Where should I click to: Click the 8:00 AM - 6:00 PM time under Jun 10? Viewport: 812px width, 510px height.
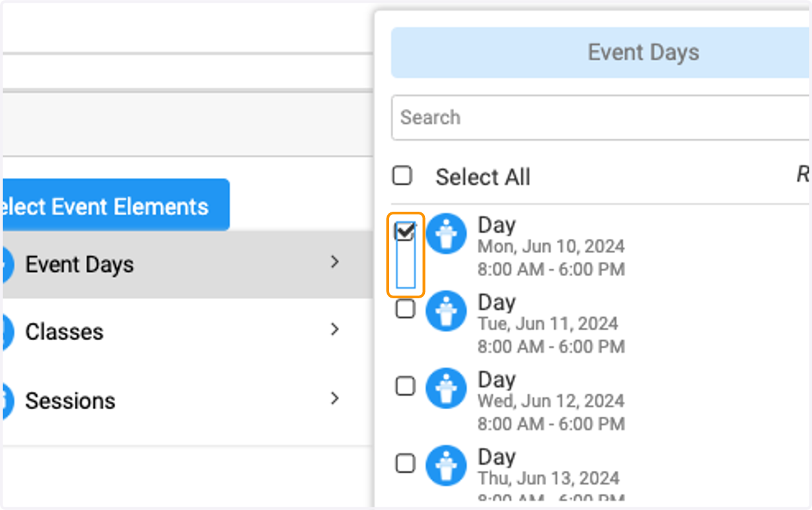[x=551, y=270]
